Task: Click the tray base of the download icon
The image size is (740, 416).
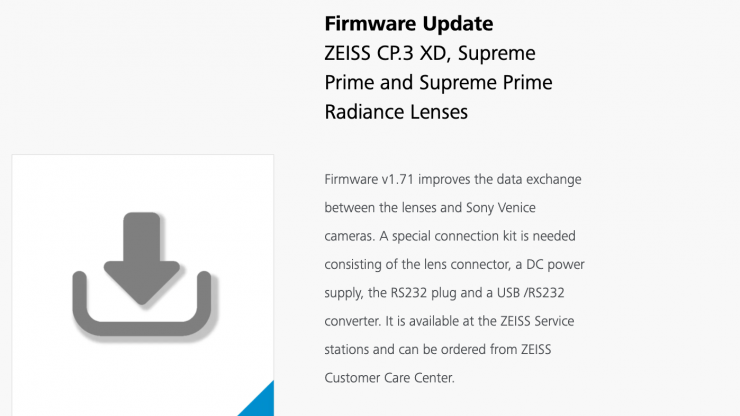Action: [144, 330]
